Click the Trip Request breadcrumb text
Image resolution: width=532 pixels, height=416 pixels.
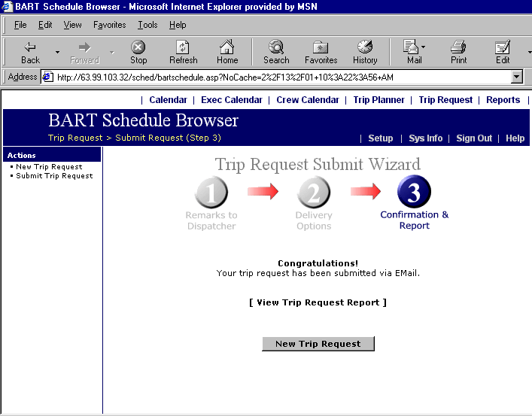75,138
